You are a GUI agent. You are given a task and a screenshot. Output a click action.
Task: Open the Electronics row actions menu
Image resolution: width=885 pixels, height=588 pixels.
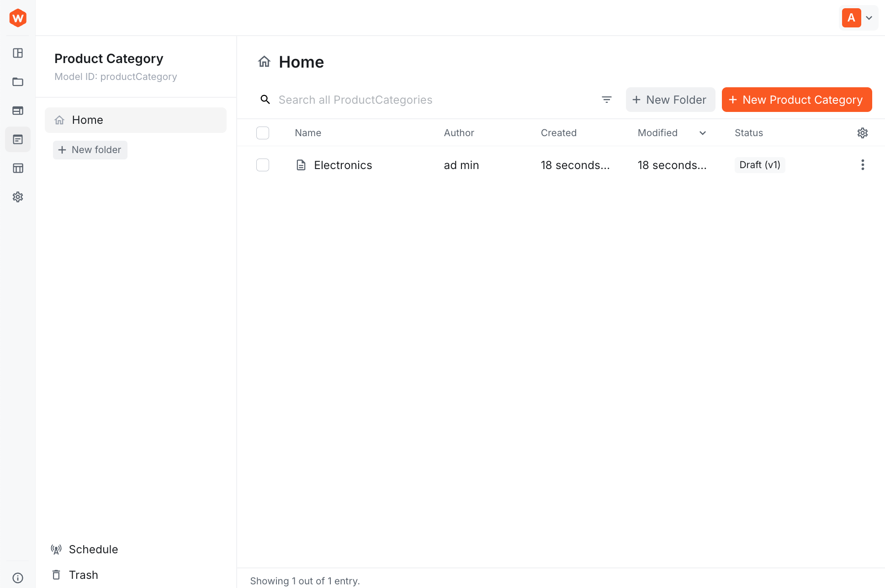click(x=863, y=165)
